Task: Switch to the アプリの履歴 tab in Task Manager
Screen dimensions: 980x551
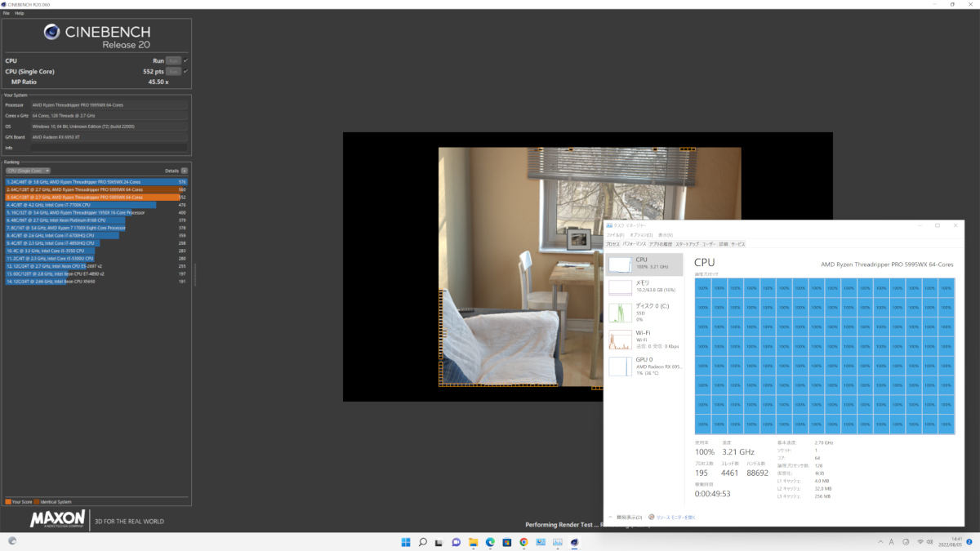Action: pyautogui.click(x=661, y=244)
